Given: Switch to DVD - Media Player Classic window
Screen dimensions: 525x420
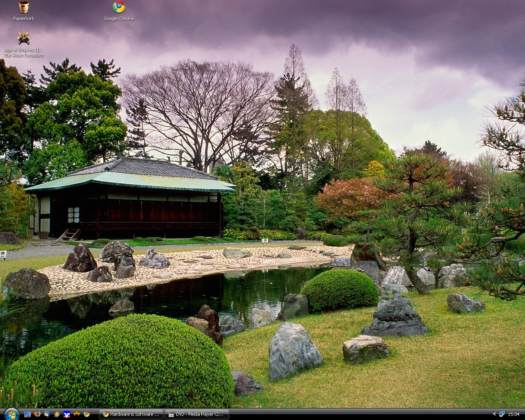Looking at the screenshot, I should tap(197, 414).
